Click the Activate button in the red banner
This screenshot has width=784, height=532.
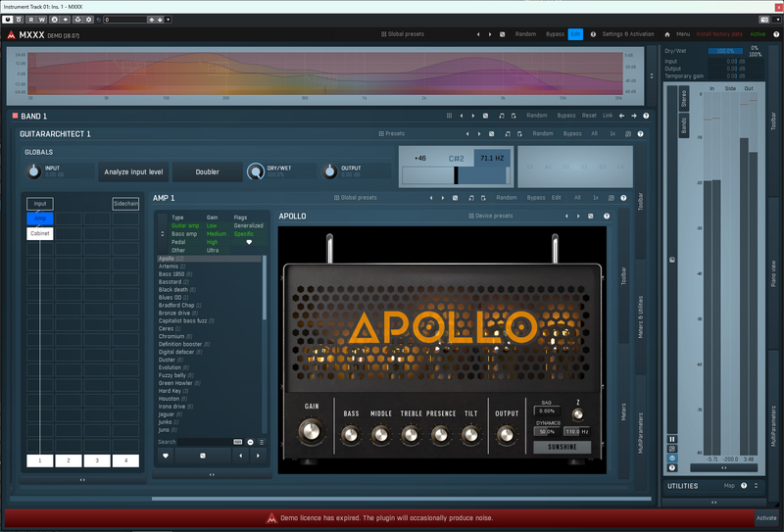click(766, 518)
